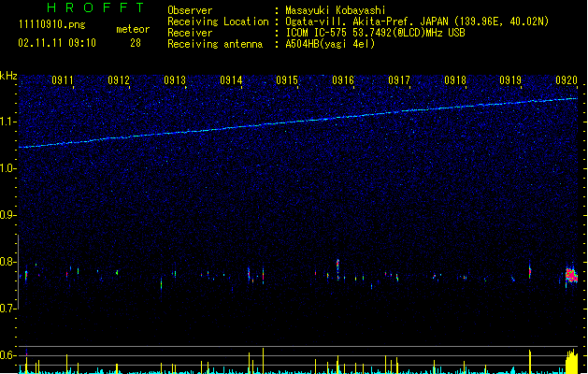Click the A504HB(yagi 4el) antenna value
588x374 pixels.
point(330,44)
